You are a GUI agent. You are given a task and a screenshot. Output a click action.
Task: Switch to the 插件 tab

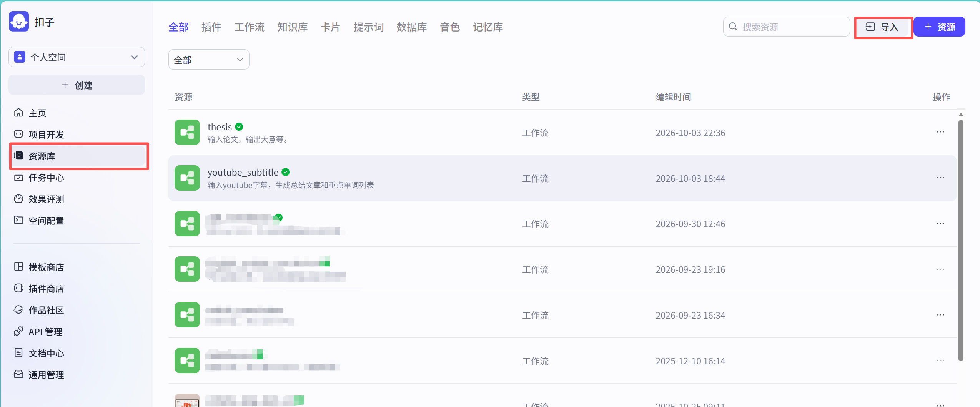pyautogui.click(x=211, y=27)
